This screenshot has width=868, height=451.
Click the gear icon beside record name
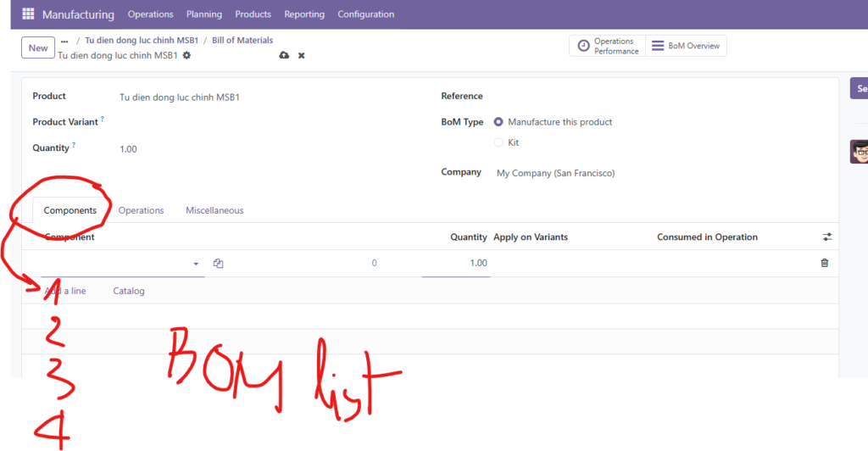[186, 55]
